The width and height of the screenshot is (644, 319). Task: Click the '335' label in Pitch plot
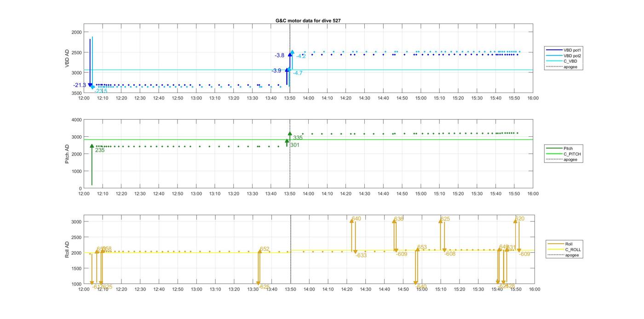click(x=298, y=138)
